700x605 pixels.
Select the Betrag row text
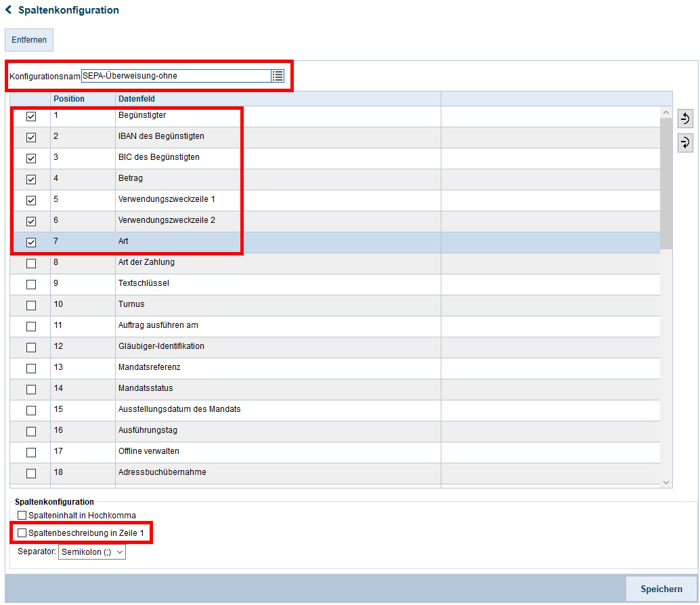131,178
